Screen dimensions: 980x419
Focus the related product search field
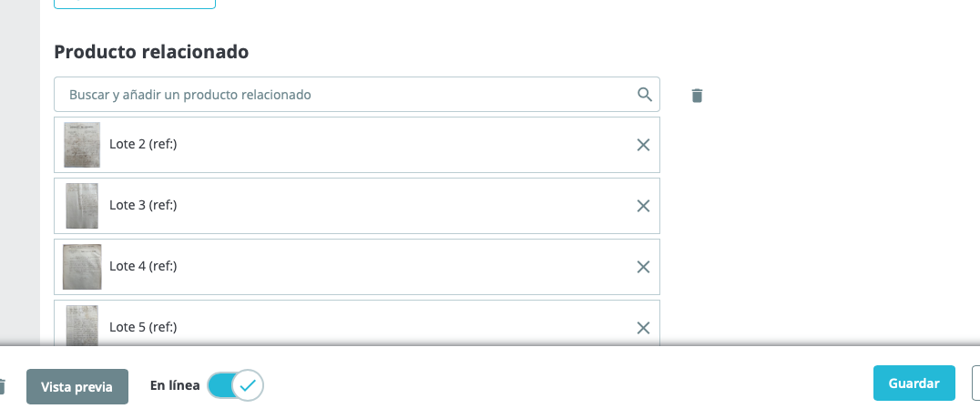[x=346, y=95]
